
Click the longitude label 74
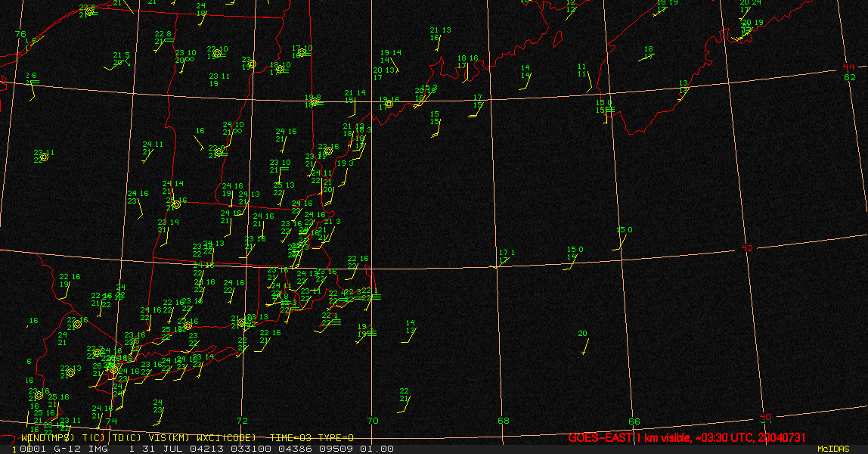click(x=111, y=421)
